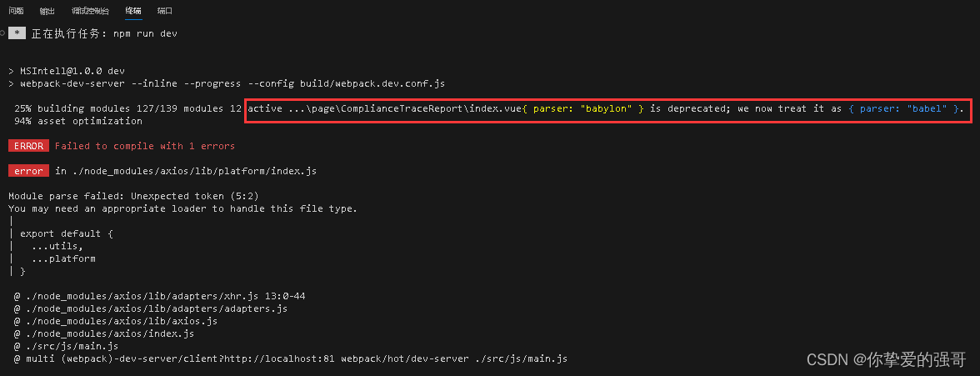Switch to the 问题 (Problems) tab
980x376 pixels.
tap(16, 11)
